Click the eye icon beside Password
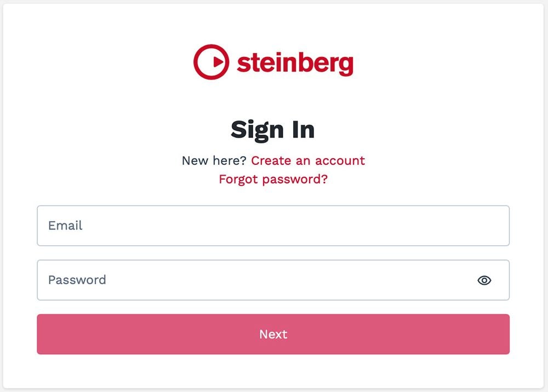The image size is (548, 392). tap(484, 280)
